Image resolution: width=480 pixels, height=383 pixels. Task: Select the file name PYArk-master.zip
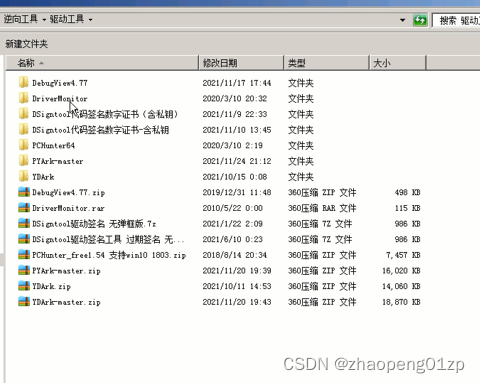pos(66,271)
